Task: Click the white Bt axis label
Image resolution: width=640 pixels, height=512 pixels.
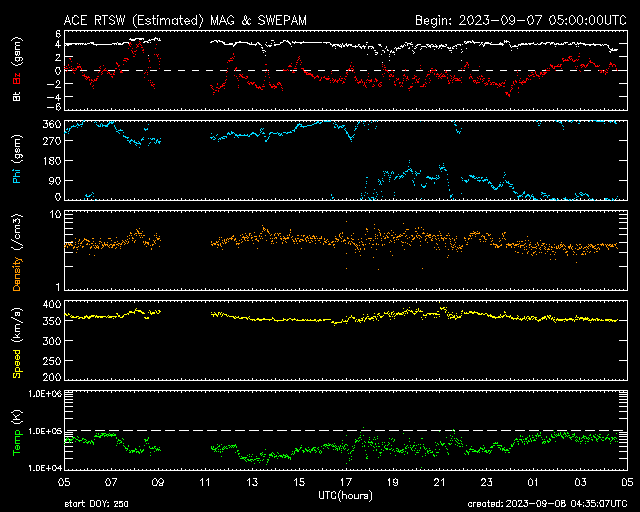Action: click(17, 96)
